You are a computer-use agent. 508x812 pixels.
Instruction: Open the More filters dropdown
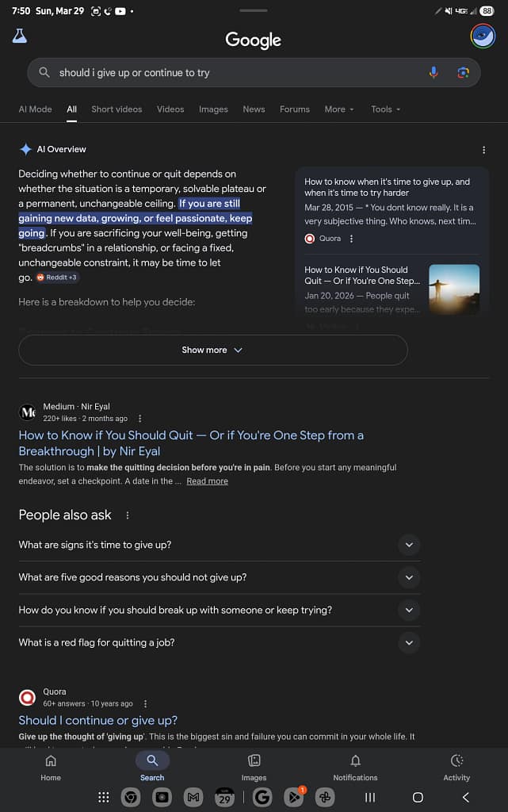point(339,109)
